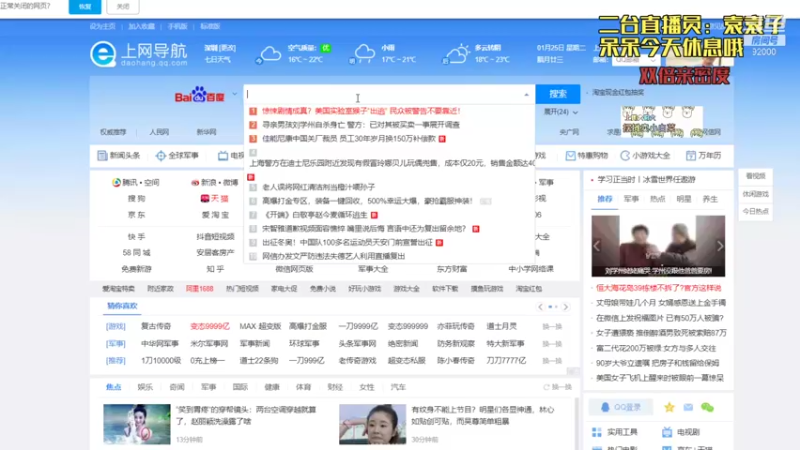The image size is (800, 450).
Task: Click the QQ登录 login button
Action: [x=621, y=407]
